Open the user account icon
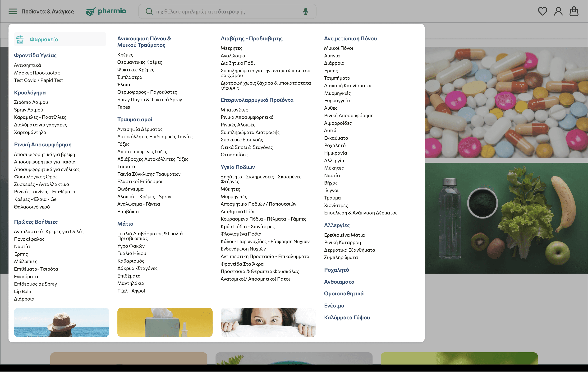This screenshot has width=588, height=372. tap(558, 11)
